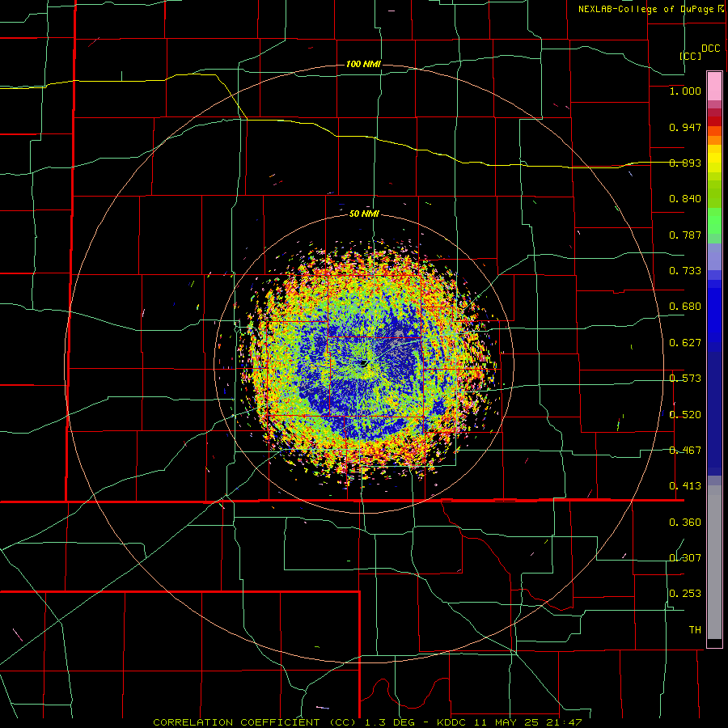Click the "[CC]" label above the color bar

(691, 56)
